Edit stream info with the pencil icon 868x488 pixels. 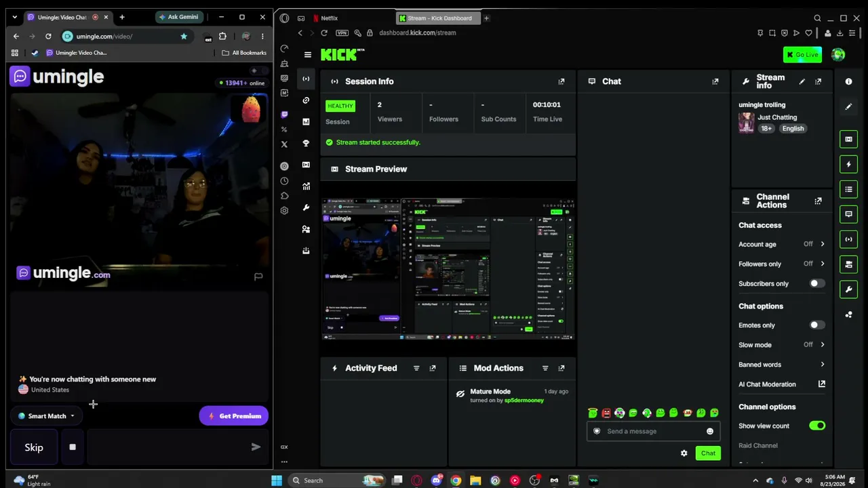click(x=802, y=81)
